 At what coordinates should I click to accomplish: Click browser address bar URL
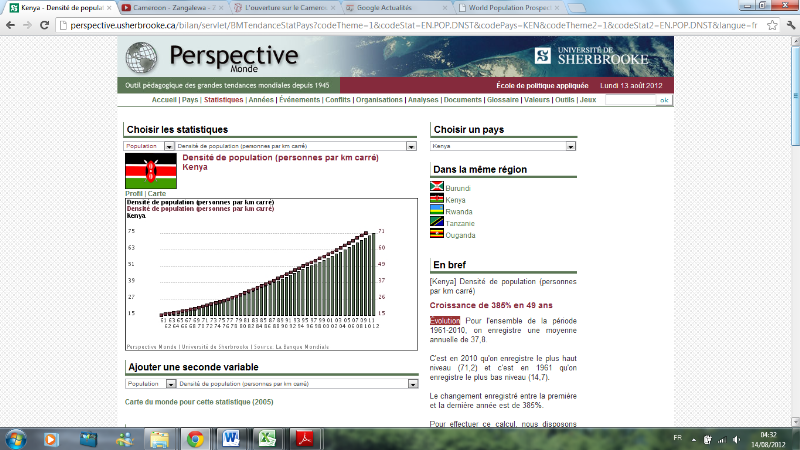click(413, 25)
